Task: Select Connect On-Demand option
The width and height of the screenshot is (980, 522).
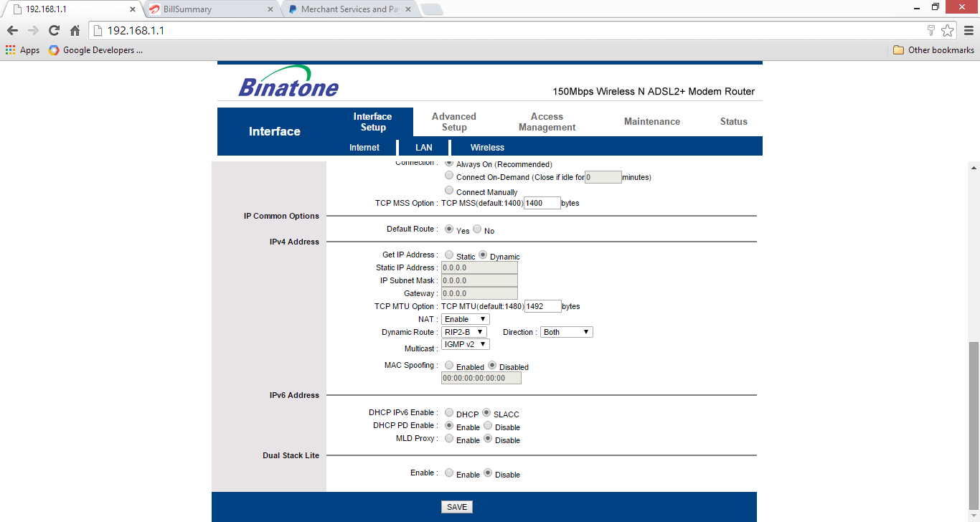Action: click(449, 176)
